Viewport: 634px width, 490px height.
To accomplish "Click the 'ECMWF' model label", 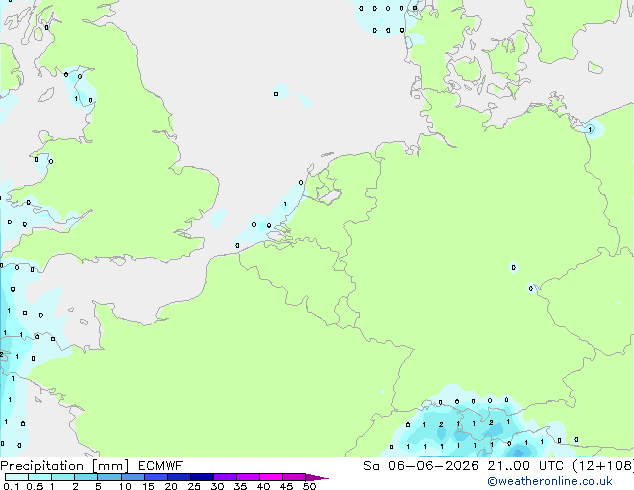I will [161, 466].
